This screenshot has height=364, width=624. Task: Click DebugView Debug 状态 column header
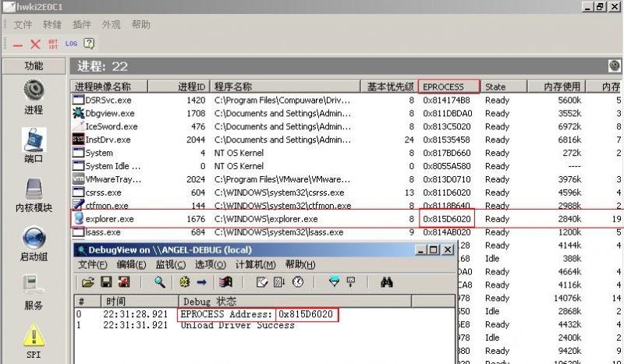click(x=295, y=301)
